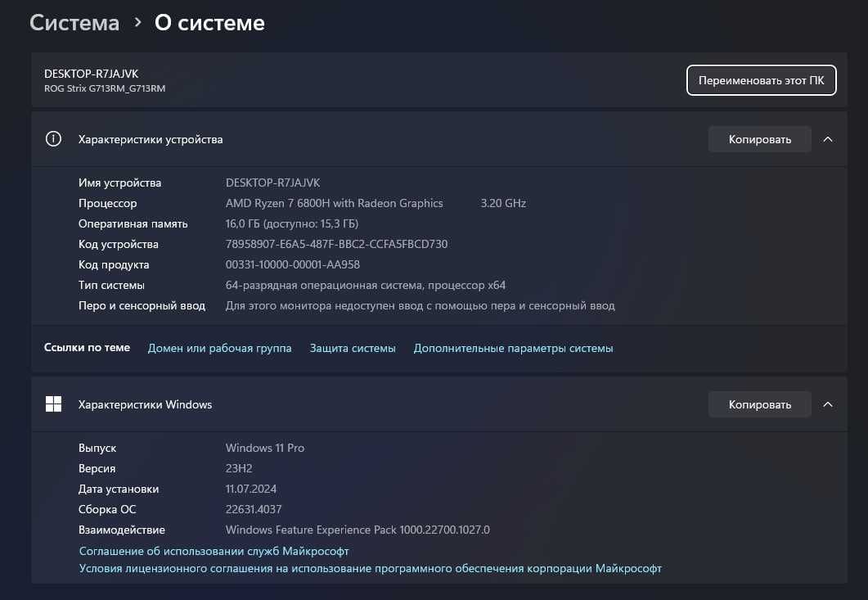Click the Имя устройства label
The image size is (868, 600).
119,183
